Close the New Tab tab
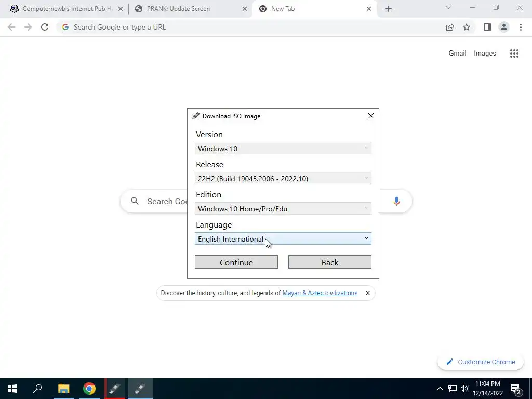The height and width of the screenshot is (399, 532). point(369,9)
